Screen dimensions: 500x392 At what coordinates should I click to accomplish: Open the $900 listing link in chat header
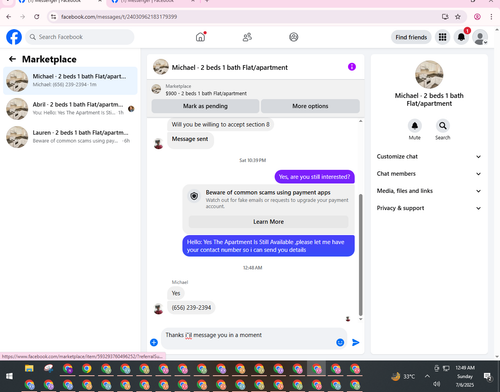[x=206, y=93]
